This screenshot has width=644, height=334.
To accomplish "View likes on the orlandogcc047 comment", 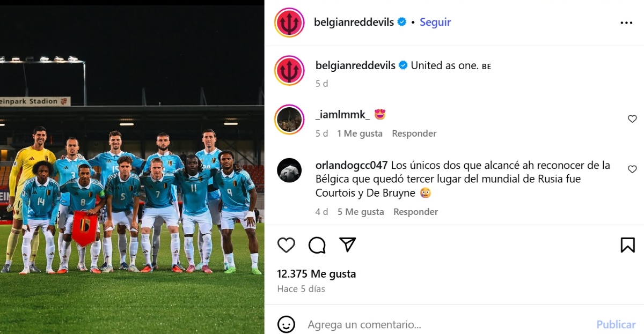I will click(361, 212).
